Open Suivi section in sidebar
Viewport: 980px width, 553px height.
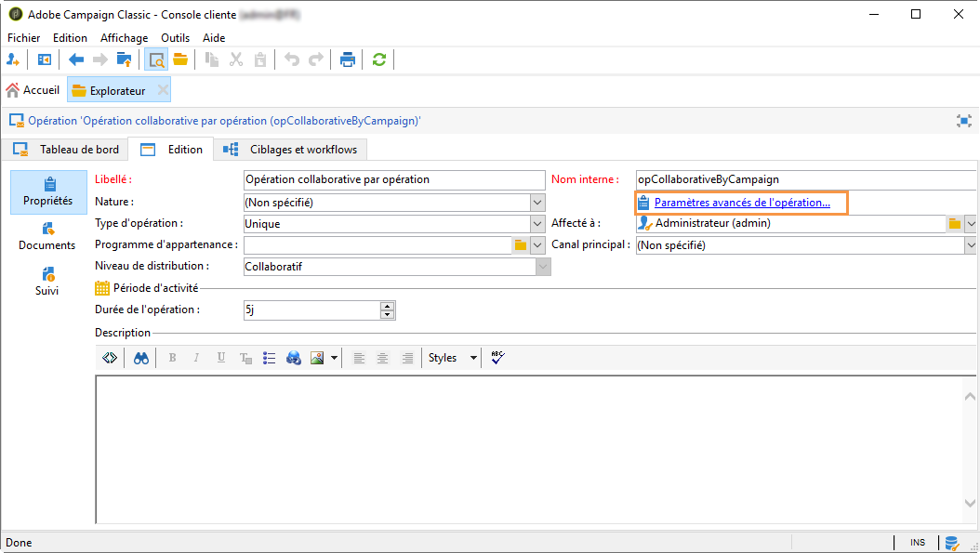pos(46,282)
